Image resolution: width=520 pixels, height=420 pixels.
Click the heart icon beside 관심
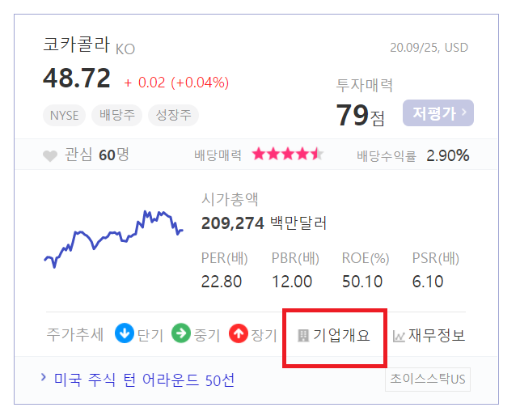[x=50, y=155]
